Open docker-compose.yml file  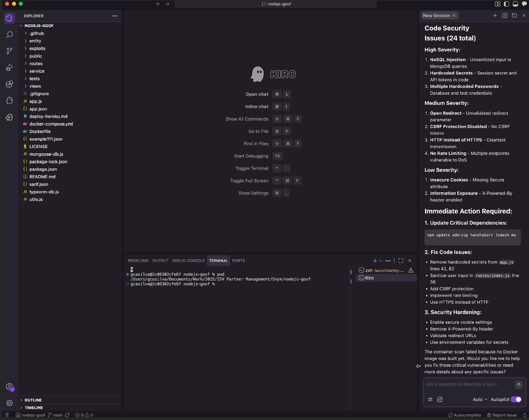click(71, 124)
